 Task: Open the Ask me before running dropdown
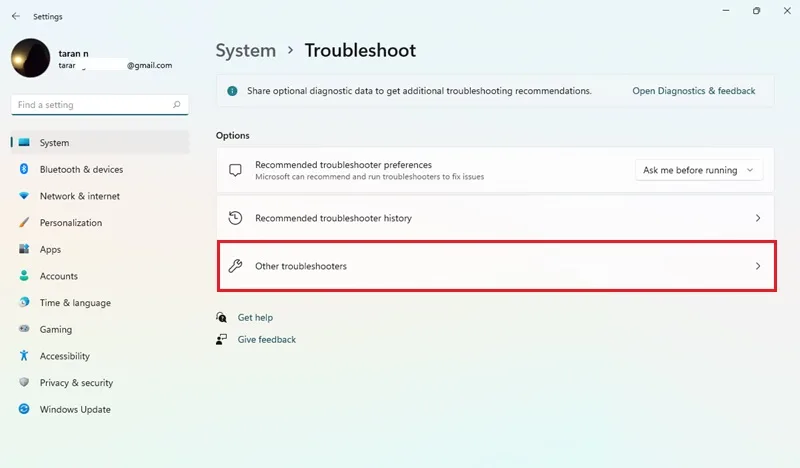coord(699,170)
